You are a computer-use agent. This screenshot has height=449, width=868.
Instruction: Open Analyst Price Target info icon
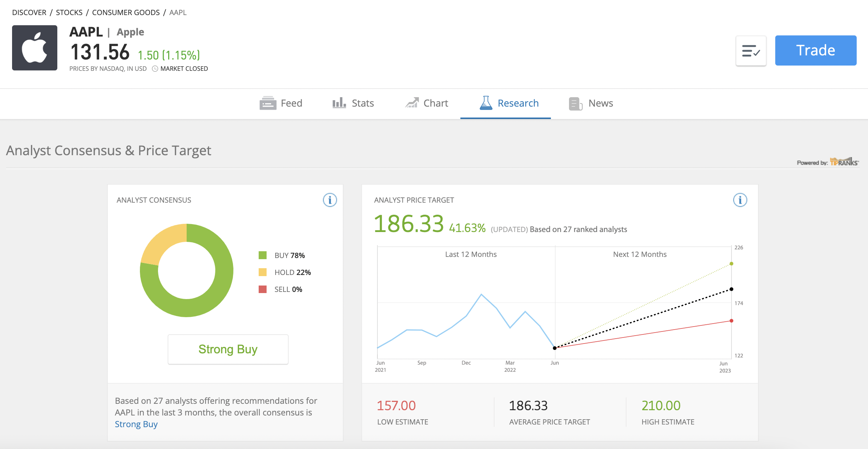tap(740, 200)
